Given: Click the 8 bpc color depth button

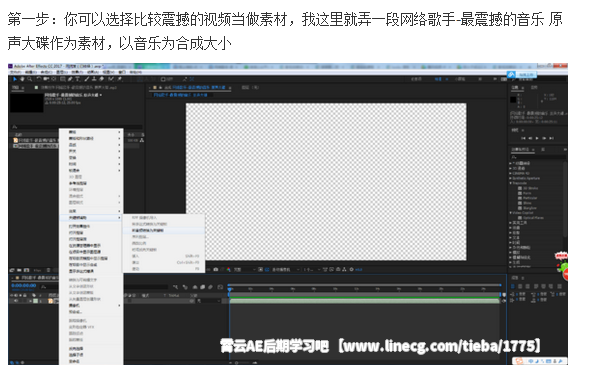Looking at the screenshot, I should [x=37, y=270].
